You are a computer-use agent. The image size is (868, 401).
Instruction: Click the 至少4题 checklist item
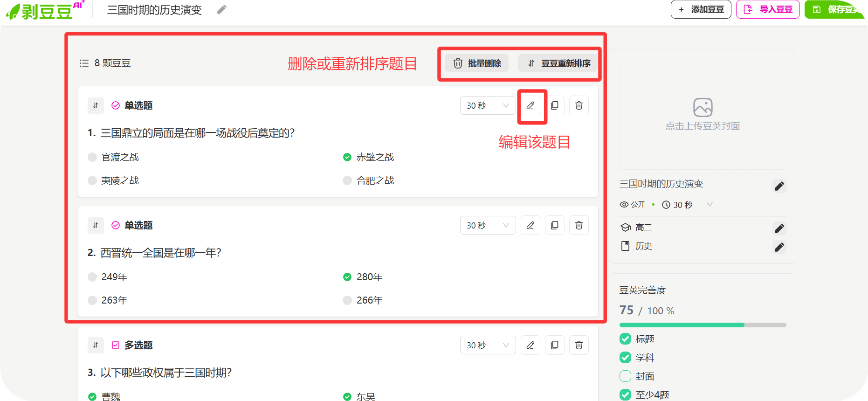click(x=645, y=395)
